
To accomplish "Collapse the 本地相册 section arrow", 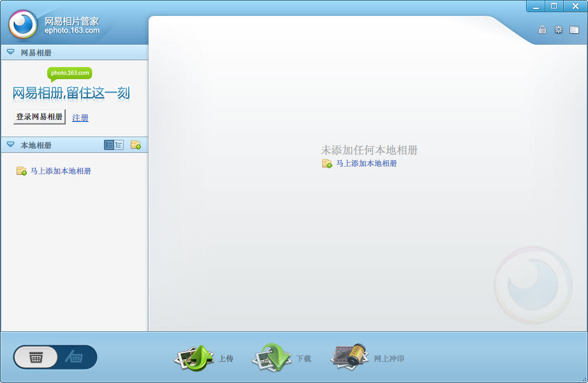I will point(10,144).
